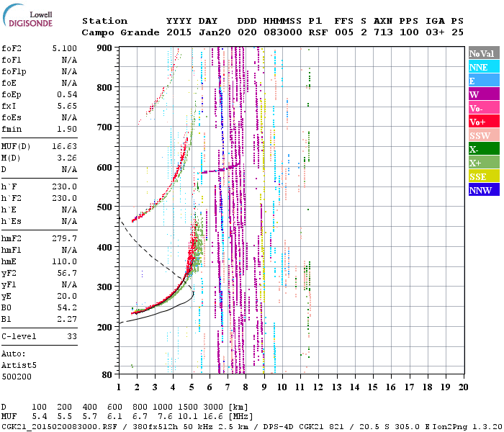The width and height of the screenshot is (504, 432).
Task: Click the year 2015 in header
Action: point(179,32)
